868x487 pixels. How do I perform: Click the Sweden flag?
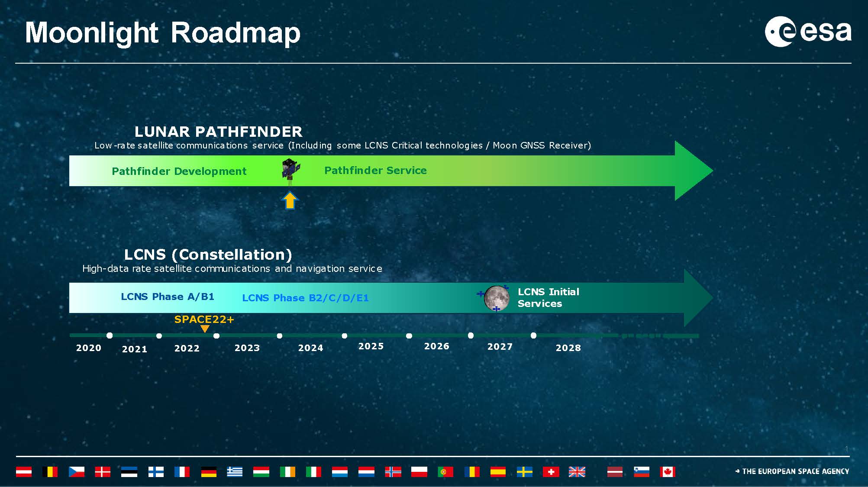(525, 472)
